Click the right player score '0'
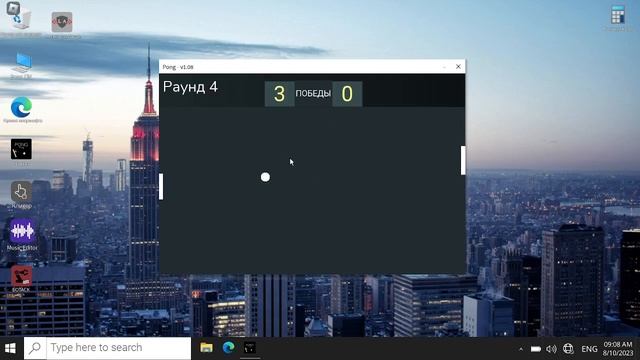The height and width of the screenshot is (360, 640). coord(347,94)
